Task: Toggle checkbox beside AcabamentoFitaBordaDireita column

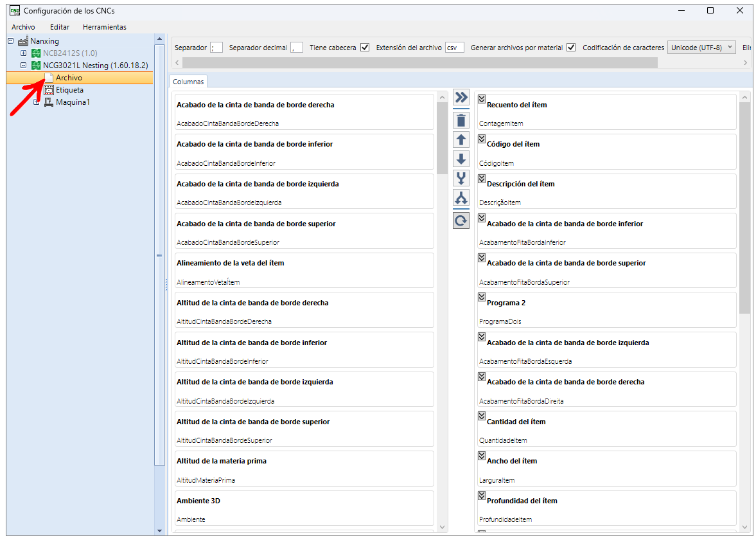Action: [x=482, y=377]
